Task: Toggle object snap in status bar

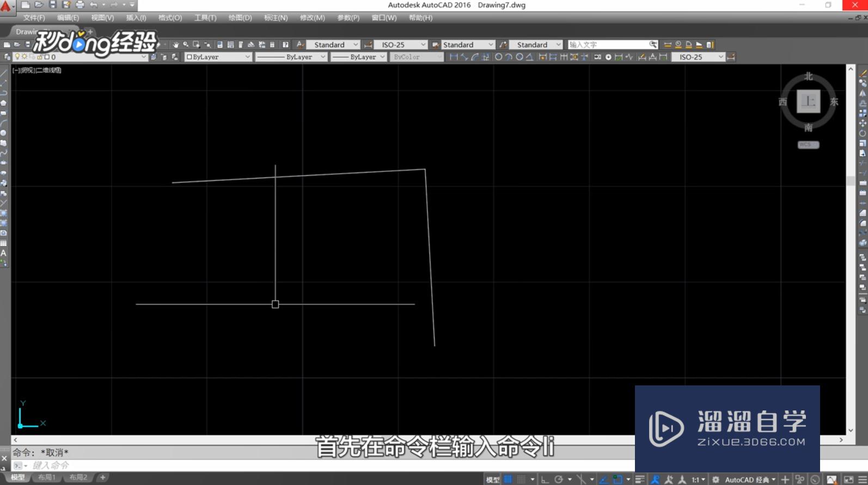Action: point(618,480)
